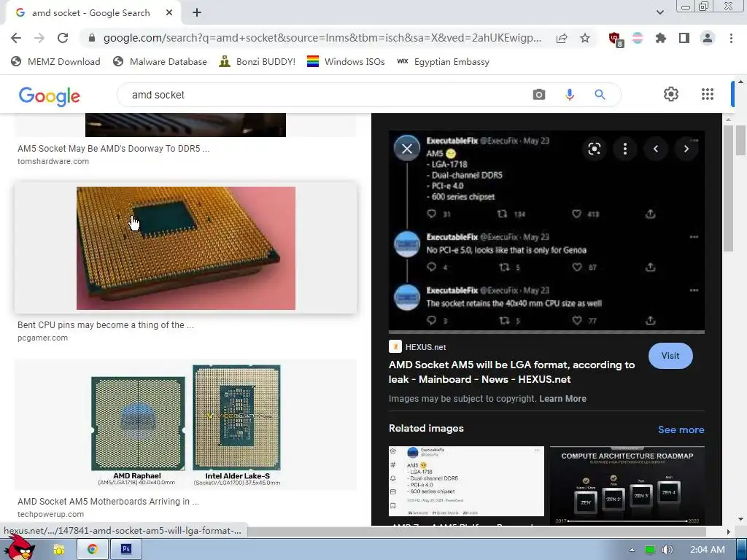Search inside image with Lens icon

(x=594, y=149)
